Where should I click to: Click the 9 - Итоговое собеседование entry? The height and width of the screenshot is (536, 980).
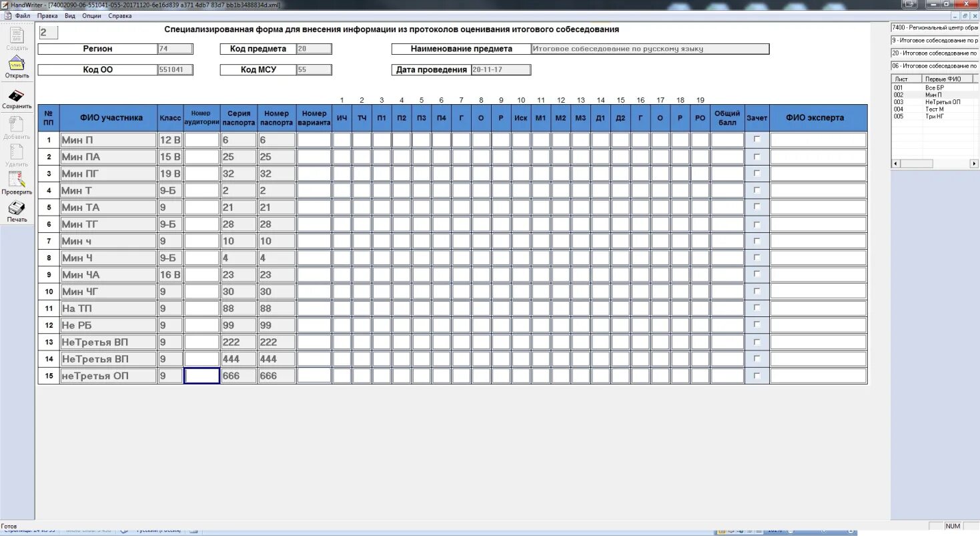935,40
